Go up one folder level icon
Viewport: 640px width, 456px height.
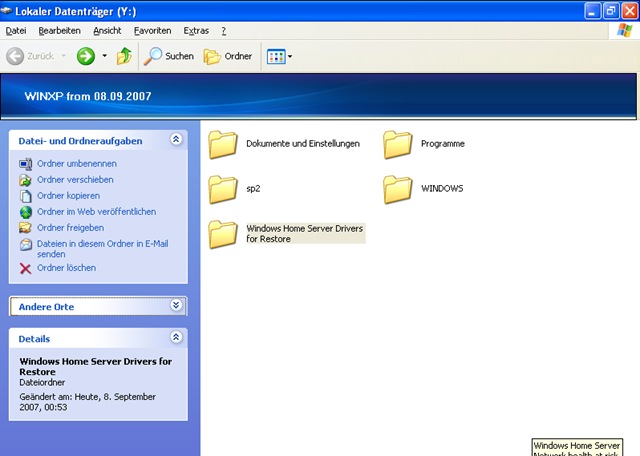pyautogui.click(x=124, y=56)
